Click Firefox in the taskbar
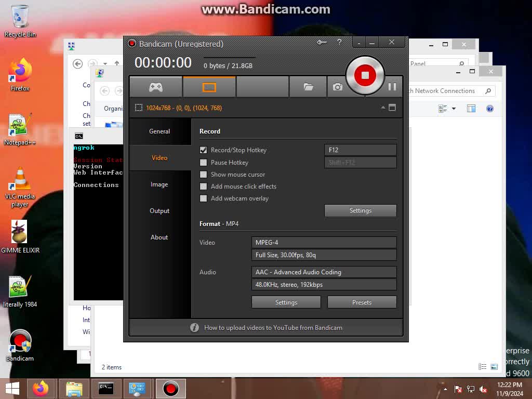This screenshot has width=532, height=399. tap(41, 389)
